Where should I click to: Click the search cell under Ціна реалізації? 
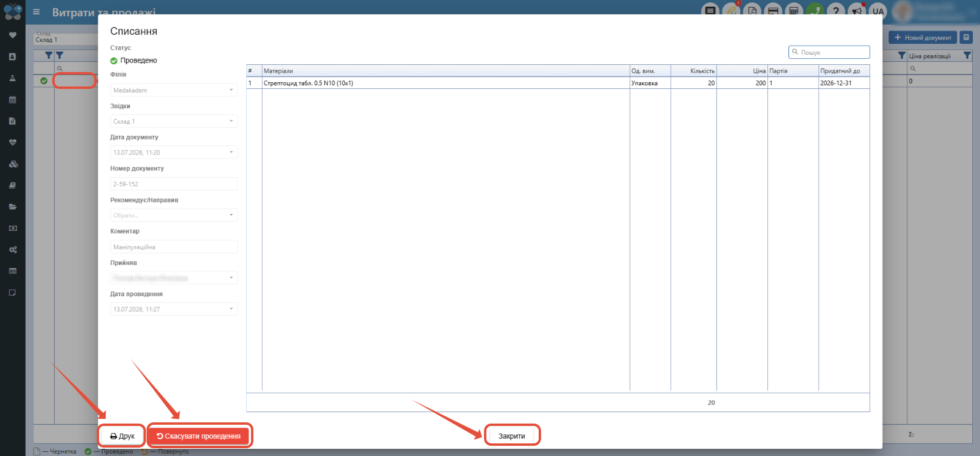pos(939,68)
